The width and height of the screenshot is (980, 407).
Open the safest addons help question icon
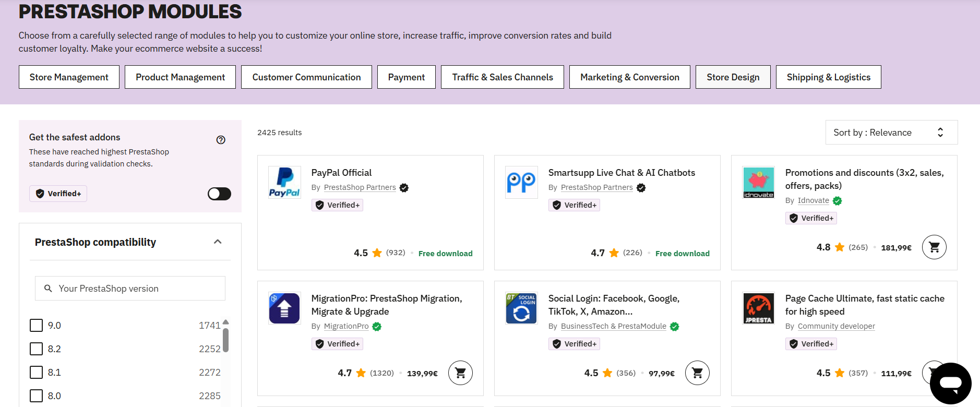pos(221,140)
